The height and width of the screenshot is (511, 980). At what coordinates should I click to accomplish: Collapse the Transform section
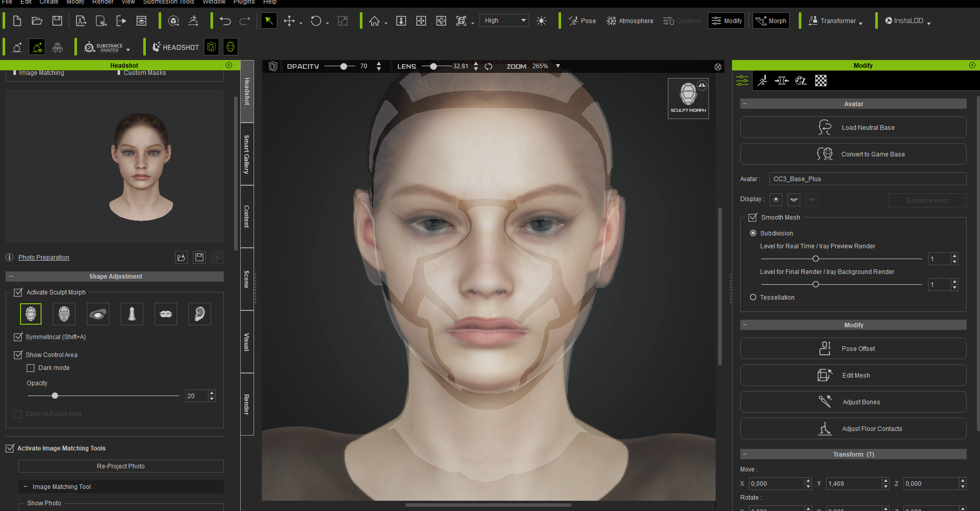tap(745, 454)
